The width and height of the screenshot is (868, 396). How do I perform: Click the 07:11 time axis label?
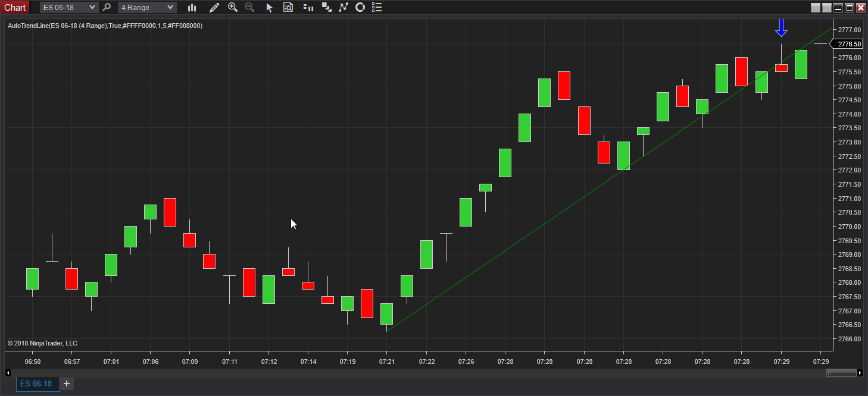coord(230,362)
